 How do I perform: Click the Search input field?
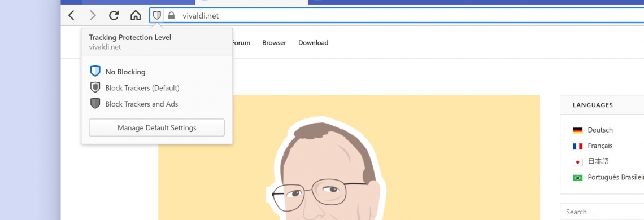[x=602, y=212]
